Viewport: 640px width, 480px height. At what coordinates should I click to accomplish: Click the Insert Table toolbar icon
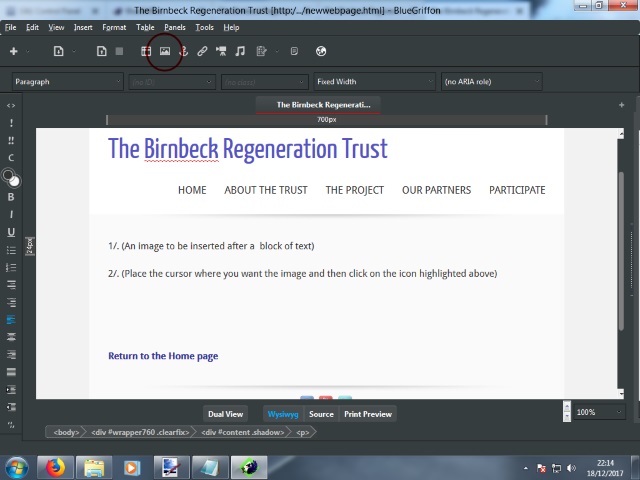(x=146, y=51)
